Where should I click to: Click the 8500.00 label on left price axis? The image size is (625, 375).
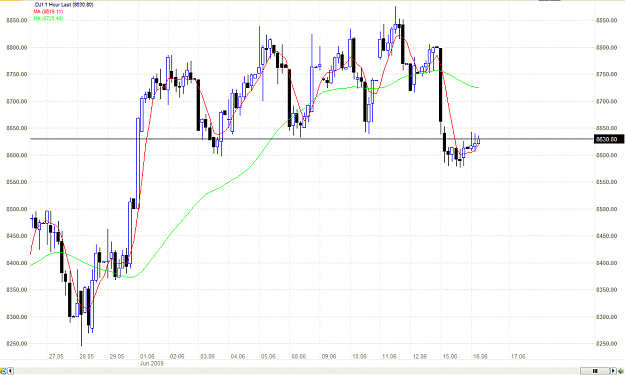(x=17, y=209)
